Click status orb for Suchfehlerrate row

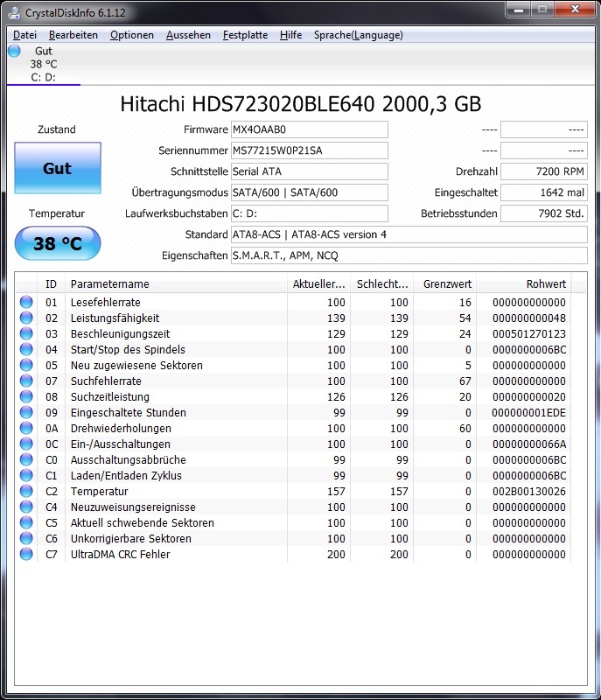26,381
